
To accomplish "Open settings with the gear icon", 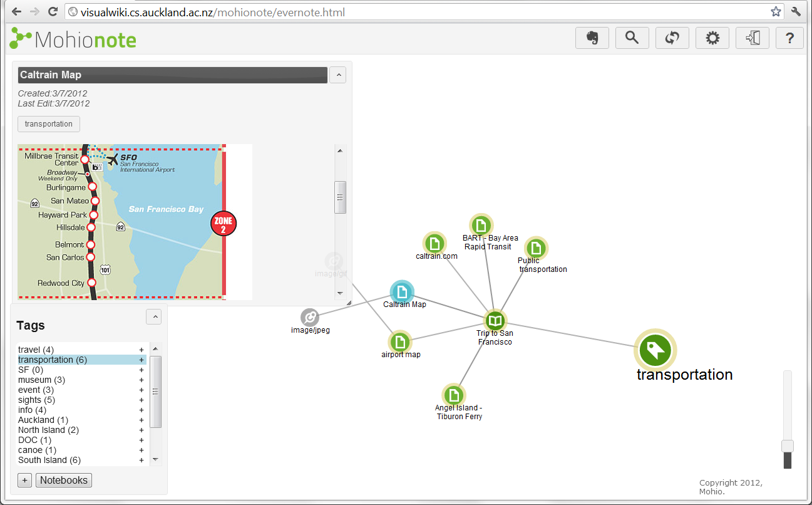I will click(x=712, y=38).
